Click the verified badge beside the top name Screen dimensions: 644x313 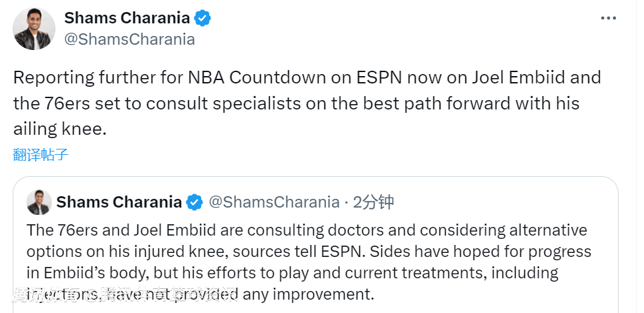tap(202, 19)
